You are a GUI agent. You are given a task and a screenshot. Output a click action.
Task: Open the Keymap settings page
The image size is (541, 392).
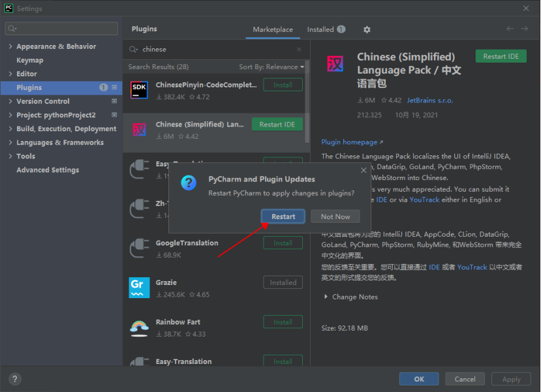[30, 60]
